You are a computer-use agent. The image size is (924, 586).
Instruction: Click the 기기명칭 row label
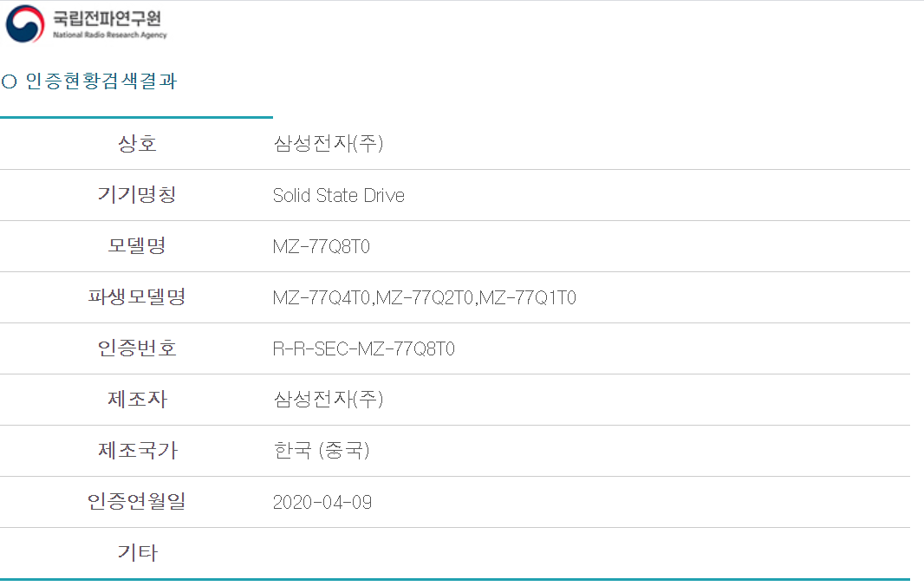coord(137,195)
